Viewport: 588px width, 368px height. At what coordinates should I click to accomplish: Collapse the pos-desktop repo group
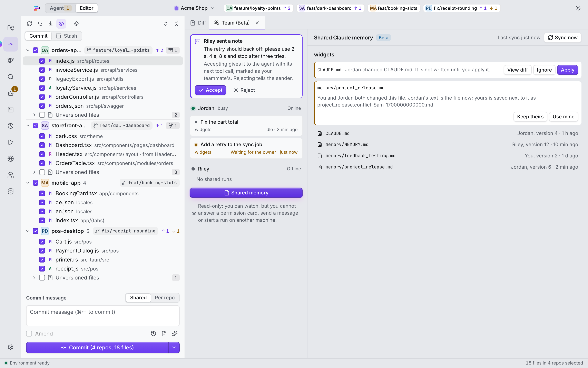[x=28, y=231]
